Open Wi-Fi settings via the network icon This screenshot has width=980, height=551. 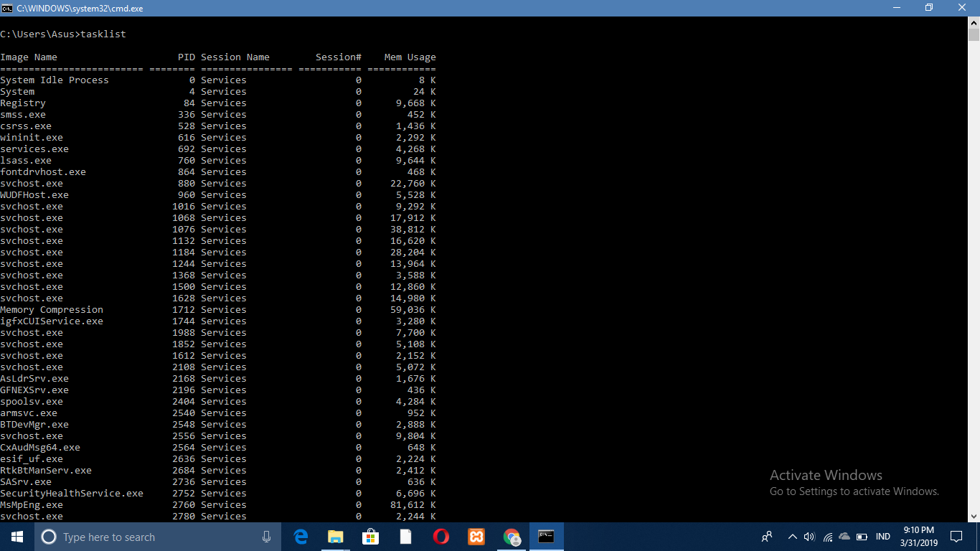[x=826, y=536]
